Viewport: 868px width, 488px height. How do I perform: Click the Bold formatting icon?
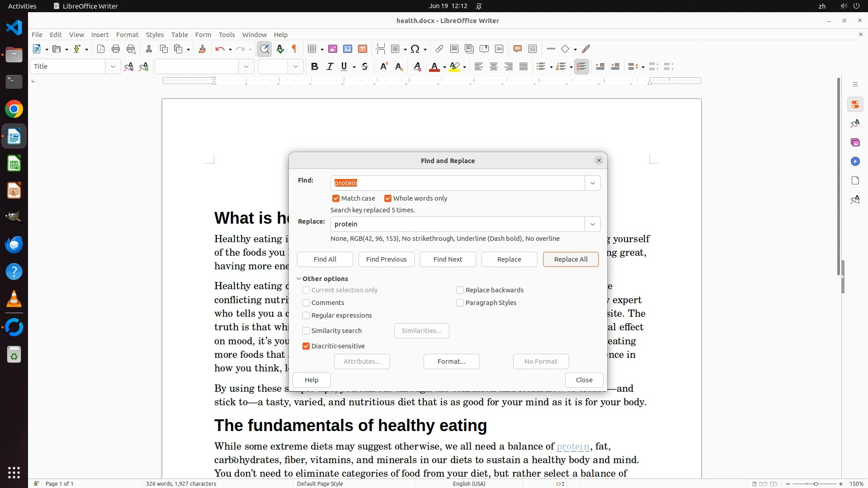coord(315,67)
